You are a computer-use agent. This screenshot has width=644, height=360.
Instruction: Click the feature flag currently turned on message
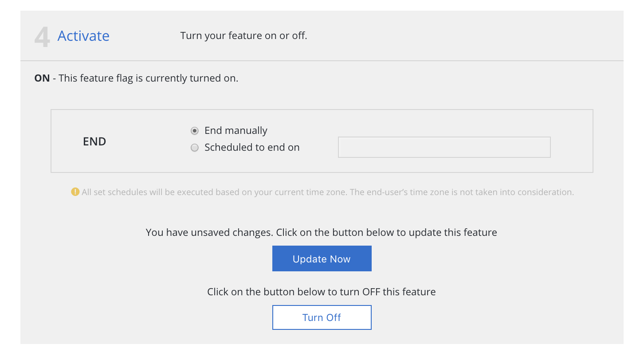click(148, 78)
